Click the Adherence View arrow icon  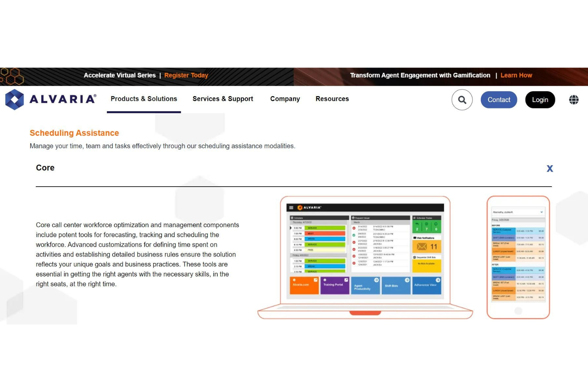(438, 281)
